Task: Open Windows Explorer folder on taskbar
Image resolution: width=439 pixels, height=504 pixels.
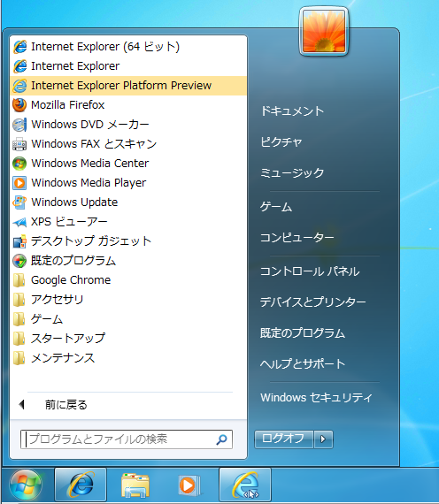Action: (x=135, y=485)
